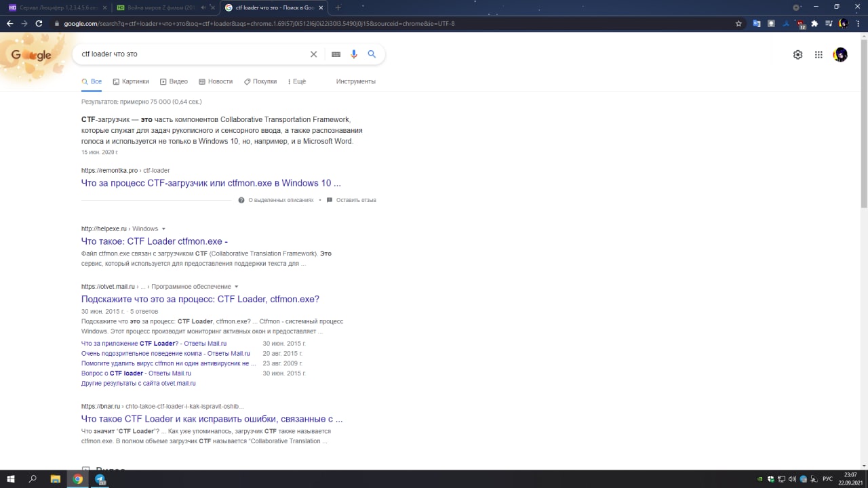Open the media control playlist icon
Screen dimensions: 868x488
pos(828,23)
